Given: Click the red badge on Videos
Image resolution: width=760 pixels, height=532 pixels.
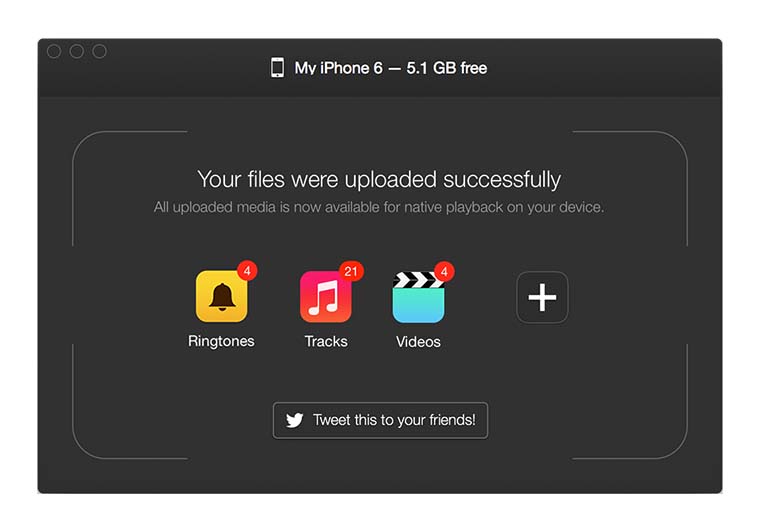Looking at the screenshot, I should 444,271.
